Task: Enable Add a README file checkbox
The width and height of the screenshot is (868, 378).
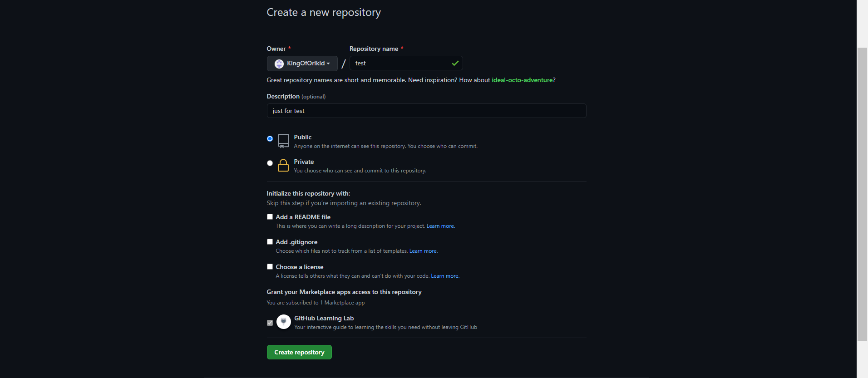Action: 270,217
